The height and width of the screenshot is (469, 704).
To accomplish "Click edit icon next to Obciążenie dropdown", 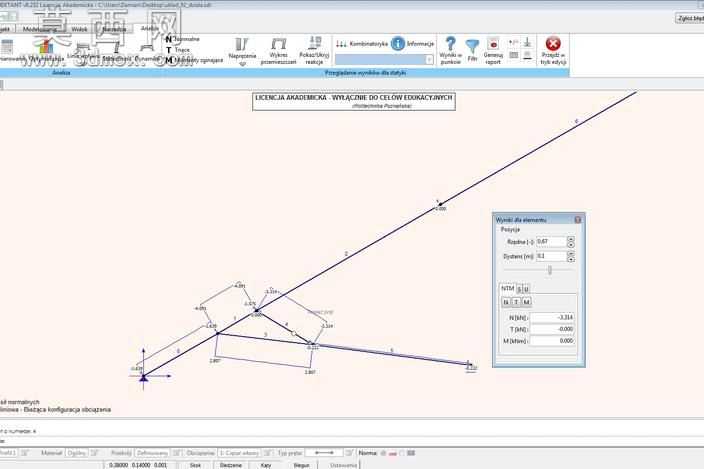I will tap(268, 453).
